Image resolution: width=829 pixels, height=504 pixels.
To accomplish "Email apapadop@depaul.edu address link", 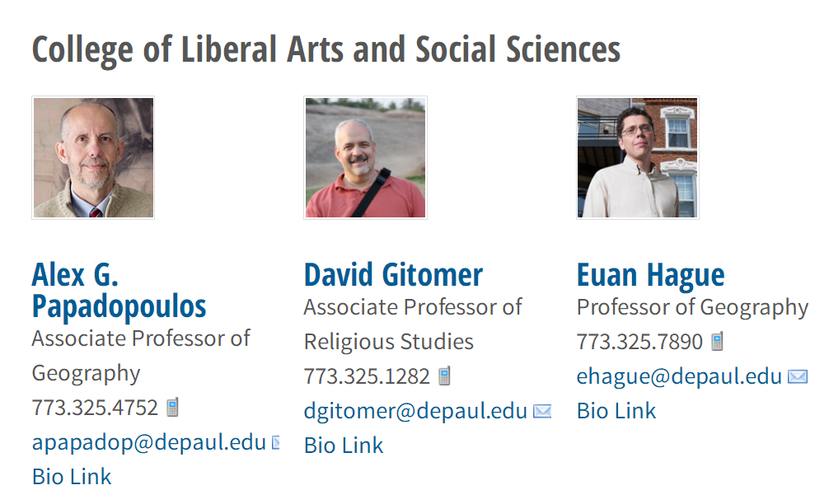I will pos(148,442).
